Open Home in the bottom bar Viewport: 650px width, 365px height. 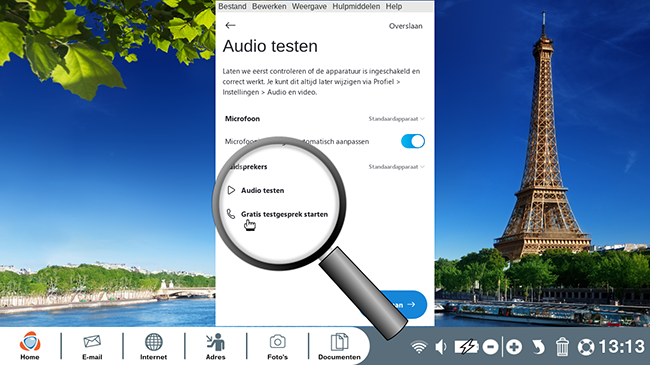tap(30, 346)
